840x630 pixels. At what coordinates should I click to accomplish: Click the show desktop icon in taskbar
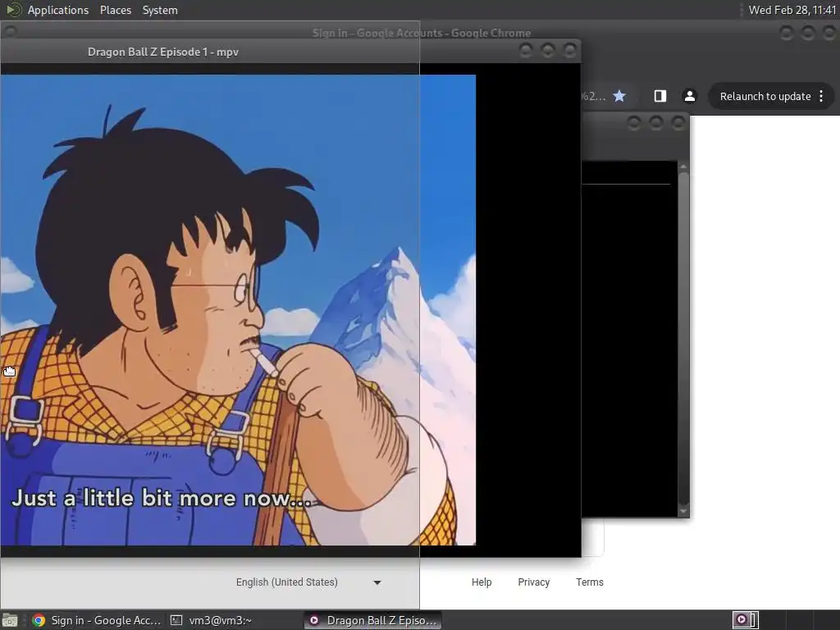coord(10,620)
